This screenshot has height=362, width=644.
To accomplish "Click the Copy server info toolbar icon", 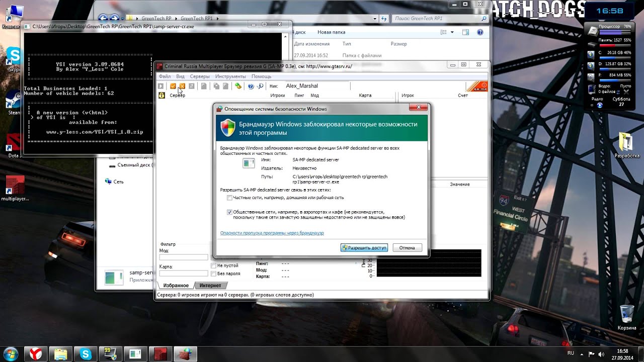I will click(x=216, y=86).
